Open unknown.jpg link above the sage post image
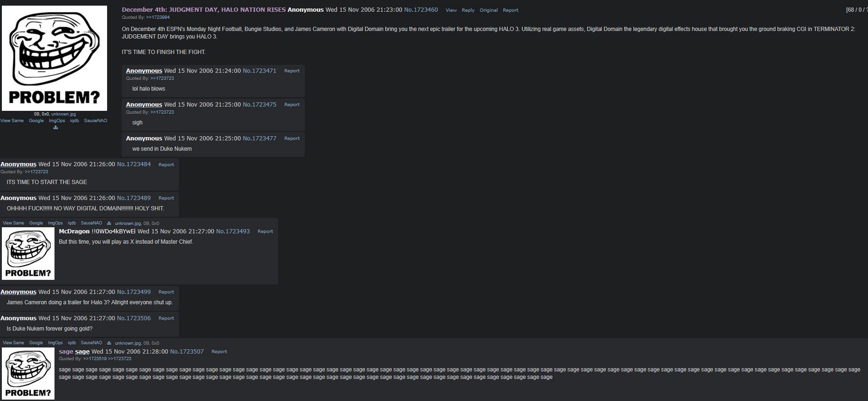The height and width of the screenshot is (401, 868). (128, 343)
